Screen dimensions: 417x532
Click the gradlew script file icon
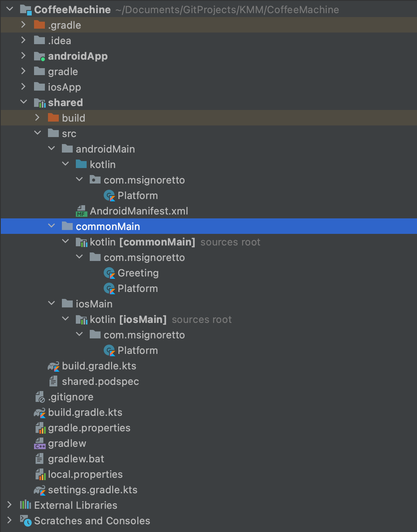[40, 444]
